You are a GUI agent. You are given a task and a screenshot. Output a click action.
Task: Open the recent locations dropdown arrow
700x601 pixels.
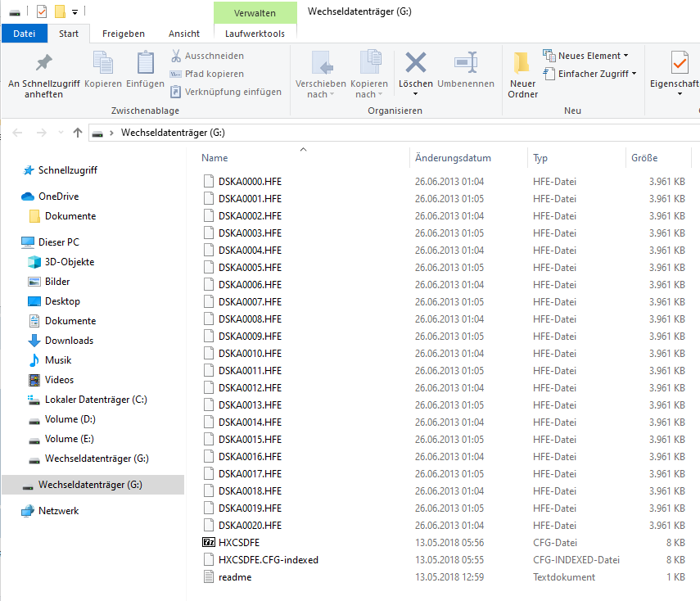pos(61,133)
